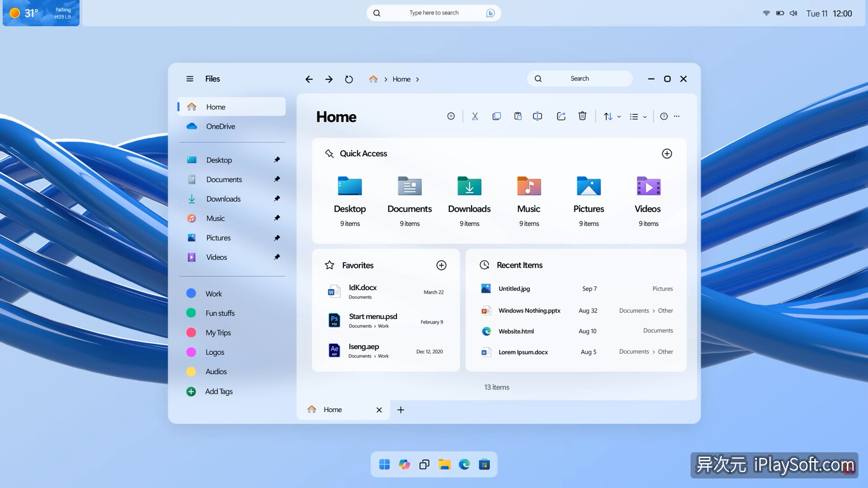This screenshot has width=868, height=488.
Task: Open the Sort options dropdown
Action: click(611, 116)
